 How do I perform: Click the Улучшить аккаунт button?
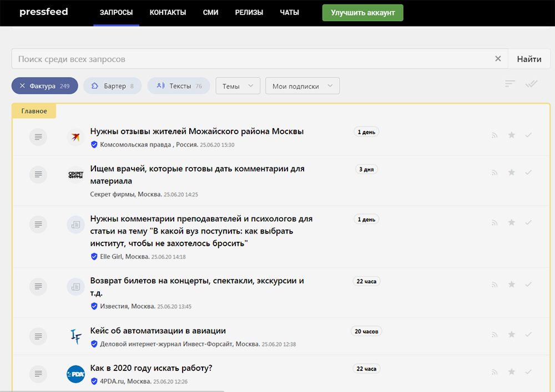click(362, 13)
